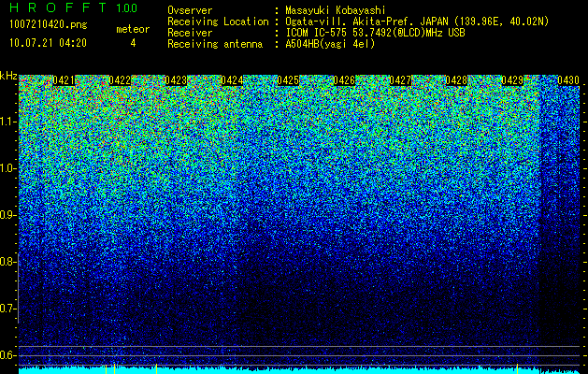Click the Receiving antenna field label
This screenshot has width=588, height=374.
(x=215, y=44)
